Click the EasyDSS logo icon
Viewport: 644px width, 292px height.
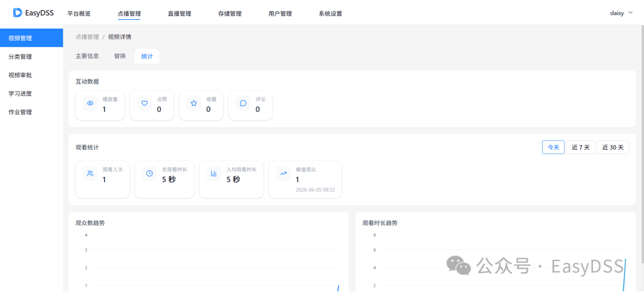(17, 13)
